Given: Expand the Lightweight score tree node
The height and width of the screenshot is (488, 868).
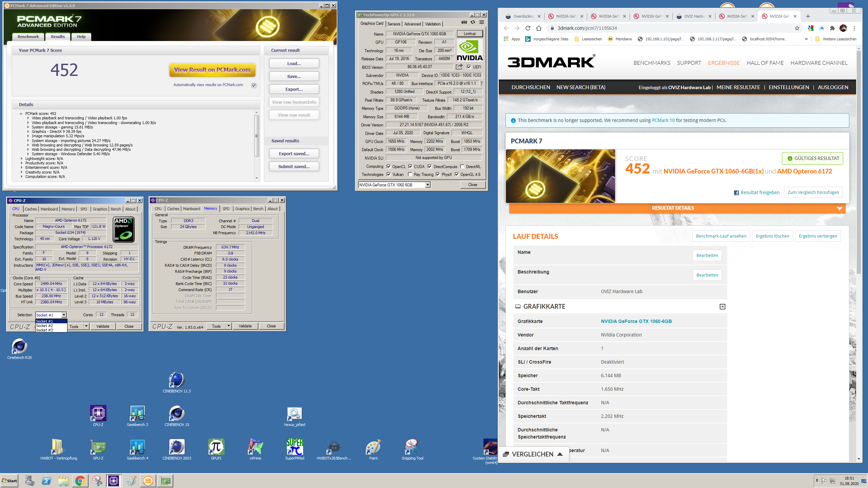Looking at the screenshot, I should tap(22, 159).
